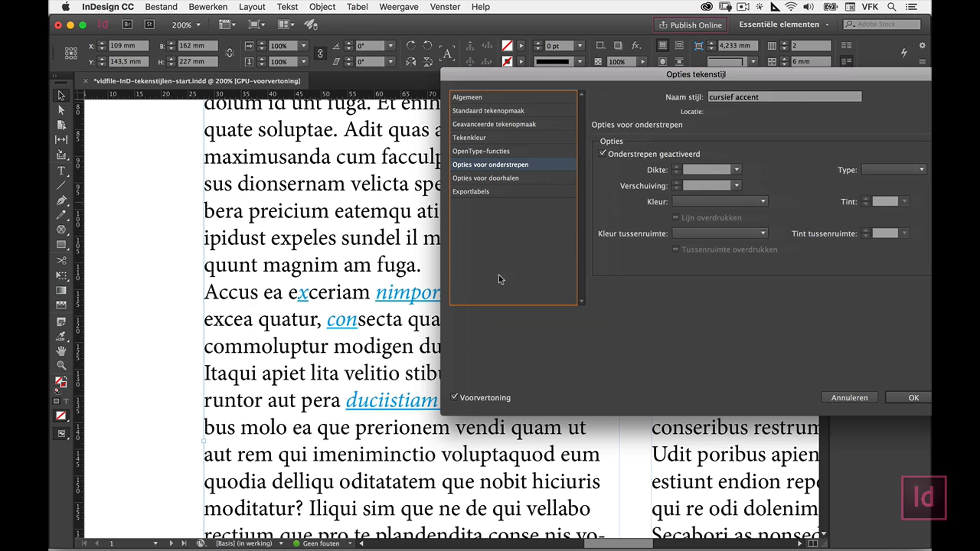Select the Zoom magnifier tool
This screenshot has height=551, width=980.
[x=61, y=365]
